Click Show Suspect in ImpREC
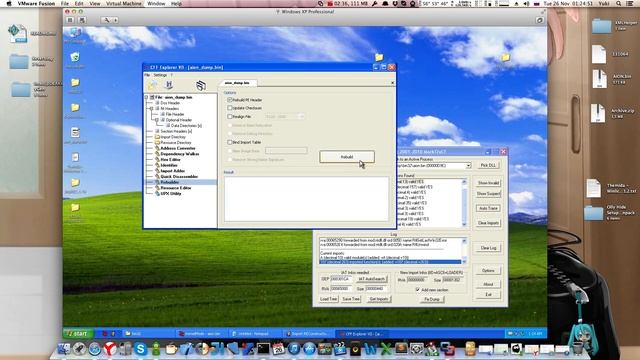Image resolution: width=640 pixels, height=360 pixels. pyautogui.click(x=488, y=193)
